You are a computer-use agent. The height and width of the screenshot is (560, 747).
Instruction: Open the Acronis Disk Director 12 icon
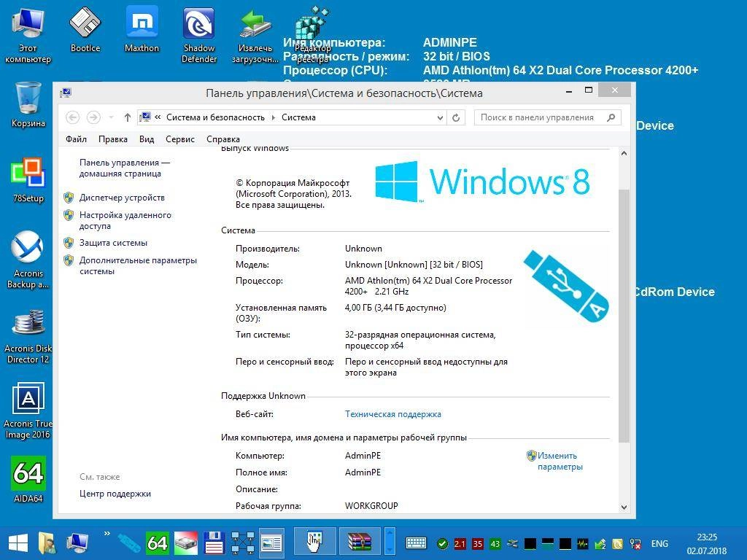tap(28, 335)
